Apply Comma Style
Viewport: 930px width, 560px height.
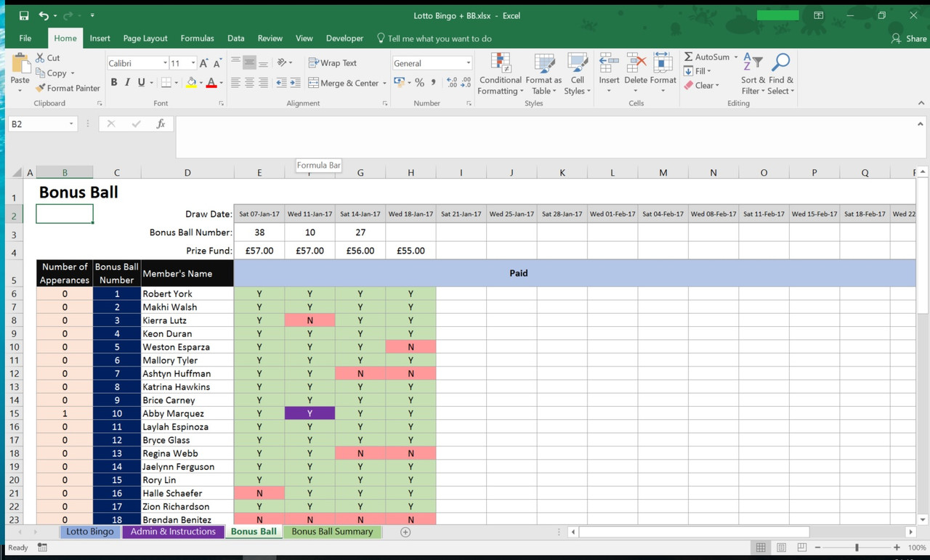point(433,83)
